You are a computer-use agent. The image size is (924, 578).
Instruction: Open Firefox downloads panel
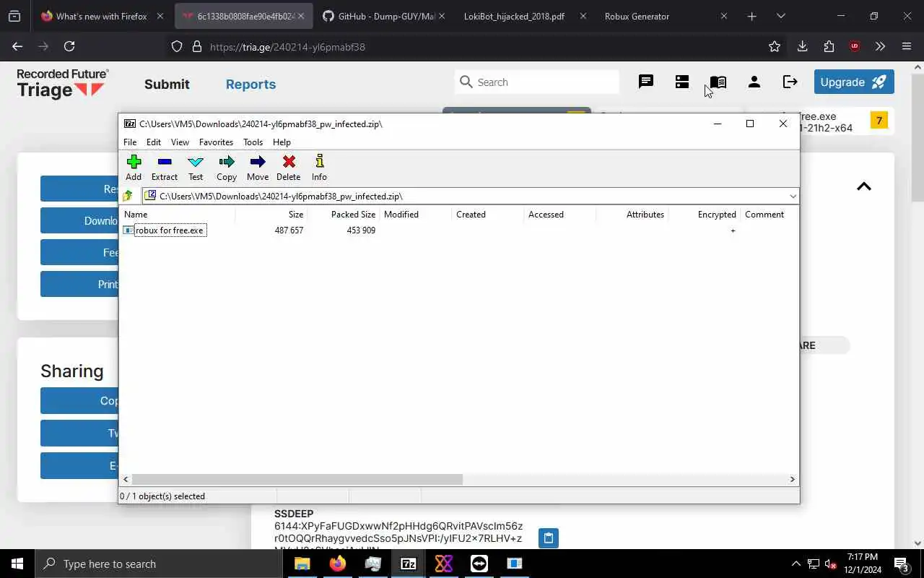tap(802, 46)
